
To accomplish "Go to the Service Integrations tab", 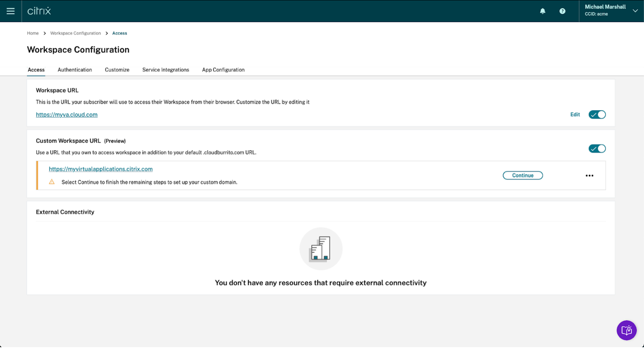I will [166, 70].
